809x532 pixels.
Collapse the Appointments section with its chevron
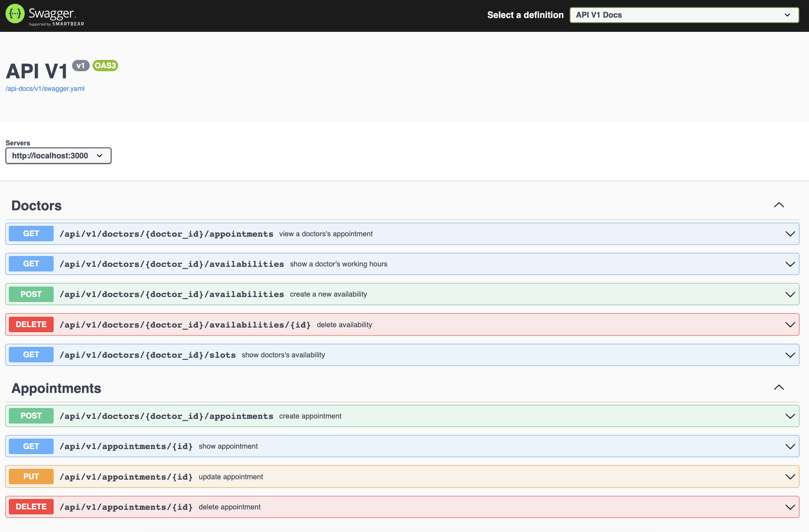779,387
